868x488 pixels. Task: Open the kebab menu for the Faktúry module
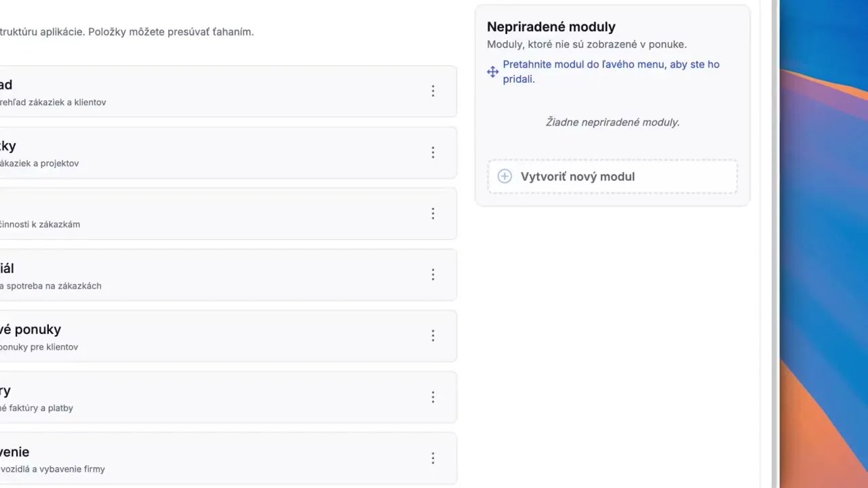pos(433,397)
